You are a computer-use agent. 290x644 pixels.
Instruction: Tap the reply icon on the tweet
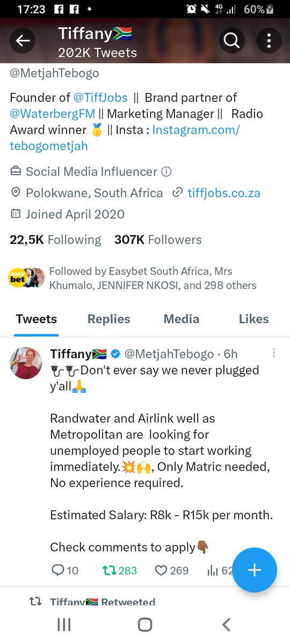58,570
